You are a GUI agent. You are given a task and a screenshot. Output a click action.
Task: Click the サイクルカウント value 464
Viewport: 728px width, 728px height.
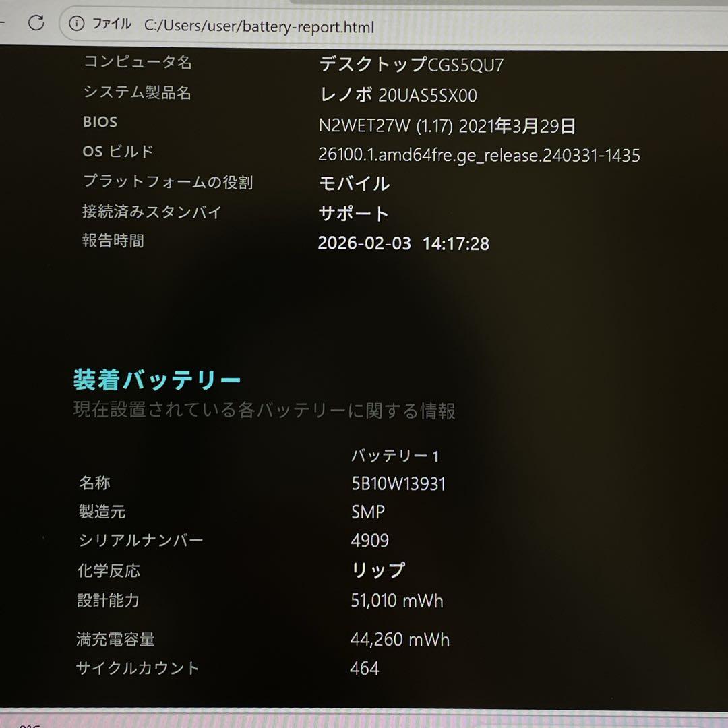364,667
